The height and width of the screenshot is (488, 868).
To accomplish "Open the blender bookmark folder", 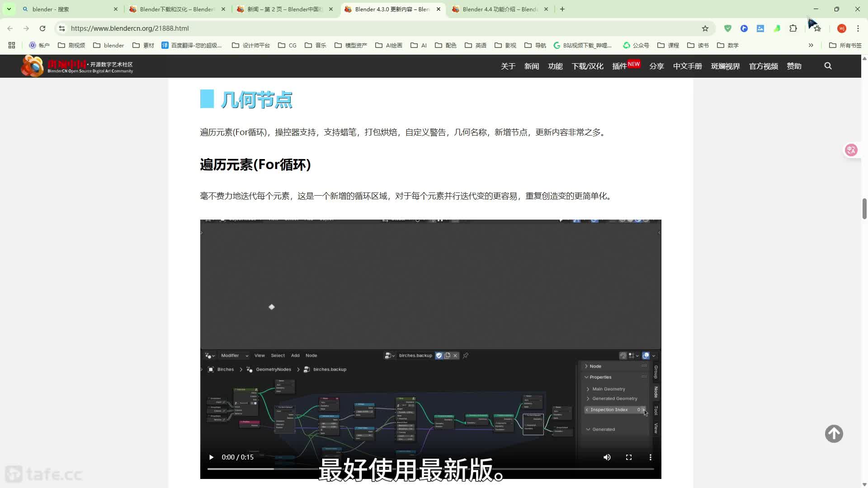I will click(108, 45).
